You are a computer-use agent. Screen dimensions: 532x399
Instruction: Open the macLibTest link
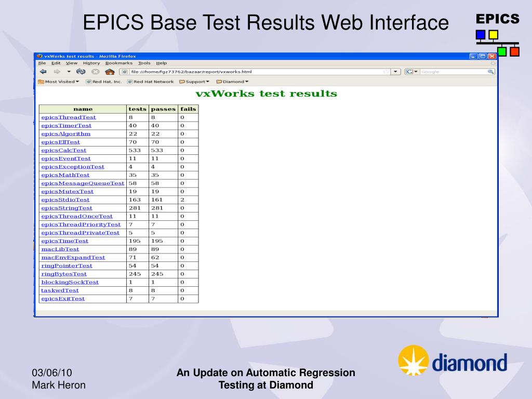60,249
